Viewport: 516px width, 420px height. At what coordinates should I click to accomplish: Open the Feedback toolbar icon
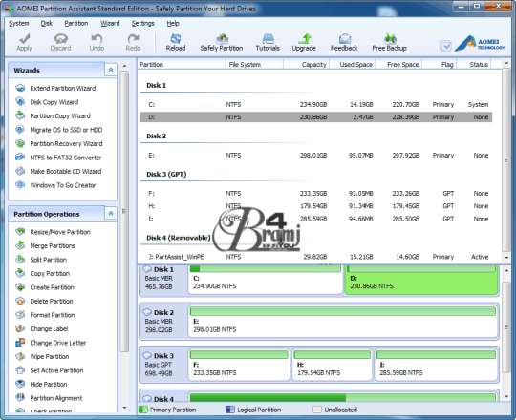(x=344, y=42)
